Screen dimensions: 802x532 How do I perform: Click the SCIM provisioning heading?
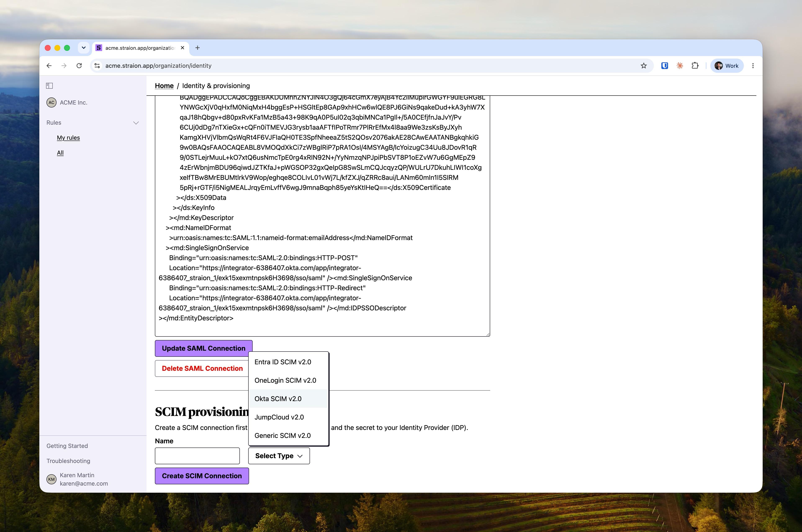(x=202, y=412)
